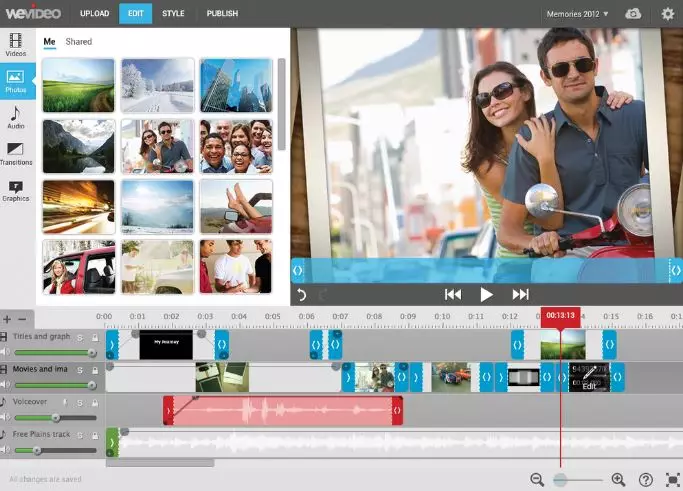This screenshot has width=683, height=491.
Task: Skip to previous clip in preview
Action: click(x=453, y=295)
